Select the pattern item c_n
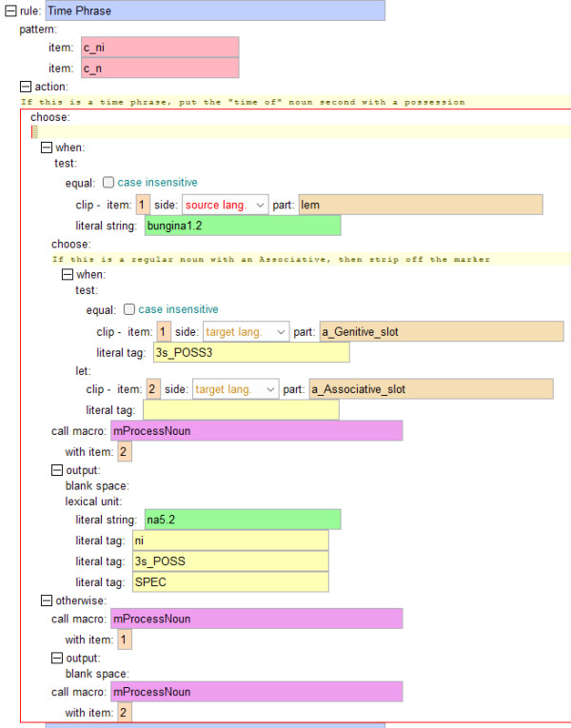This screenshot has width=571, height=728. pos(160,69)
